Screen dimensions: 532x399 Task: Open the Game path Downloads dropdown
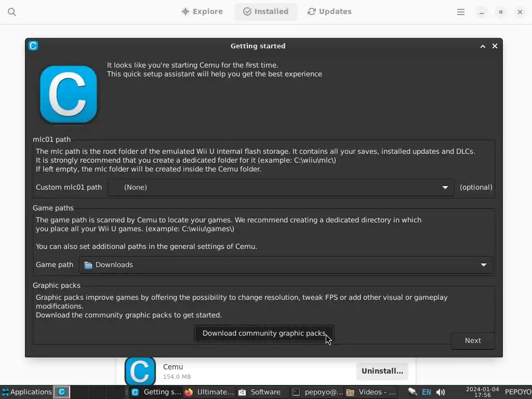[286, 265]
